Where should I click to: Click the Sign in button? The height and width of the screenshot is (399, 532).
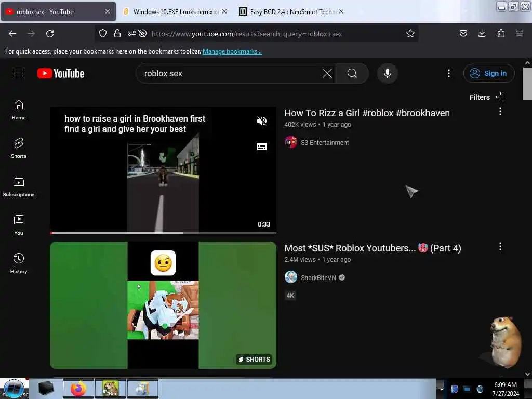489,73
